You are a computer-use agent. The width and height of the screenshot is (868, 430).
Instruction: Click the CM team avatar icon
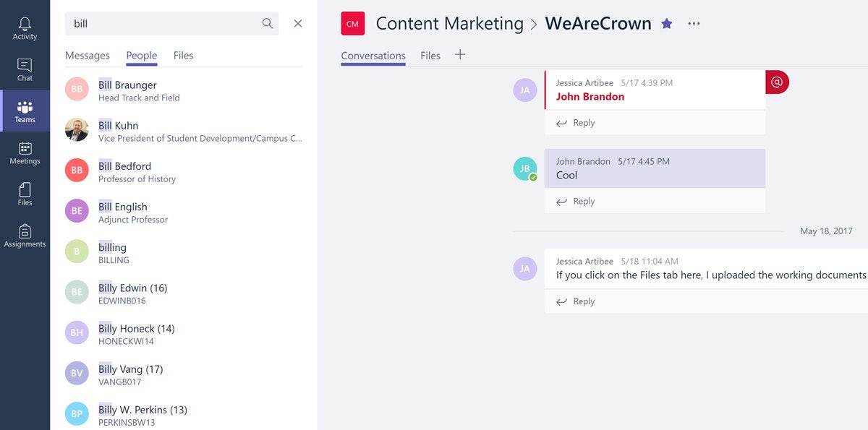point(353,24)
